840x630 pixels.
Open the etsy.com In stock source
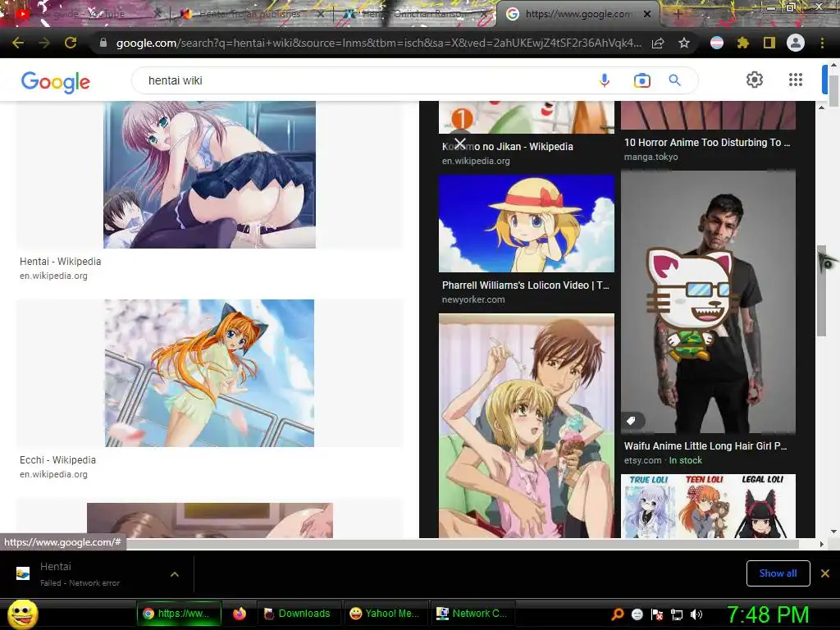click(663, 460)
